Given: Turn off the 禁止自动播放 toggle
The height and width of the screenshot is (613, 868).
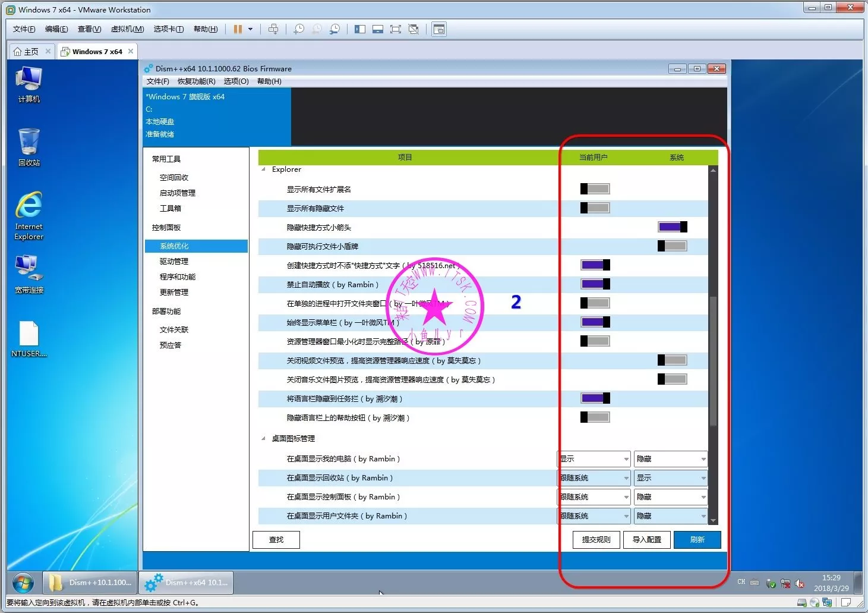Looking at the screenshot, I should pyautogui.click(x=595, y=284).
